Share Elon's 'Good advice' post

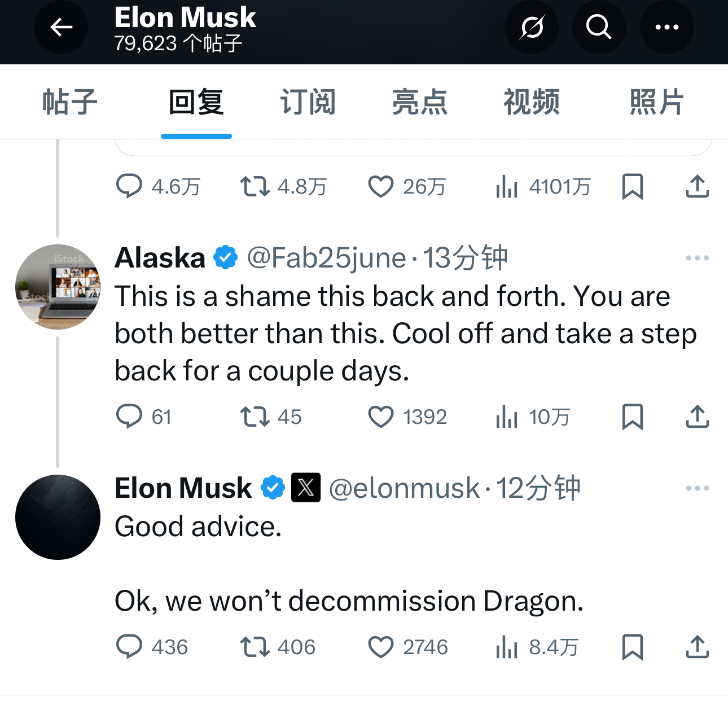[x=698, y=647]
